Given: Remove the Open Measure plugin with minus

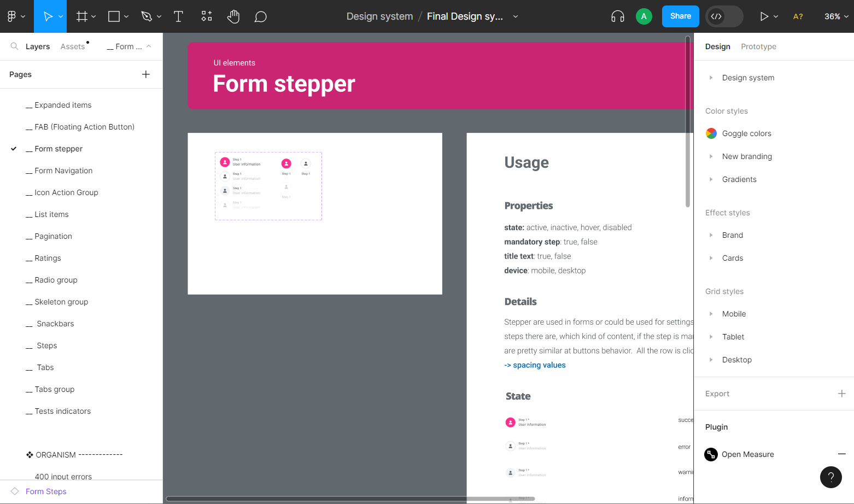Looking at the screenshot, I should coord(842,454).
